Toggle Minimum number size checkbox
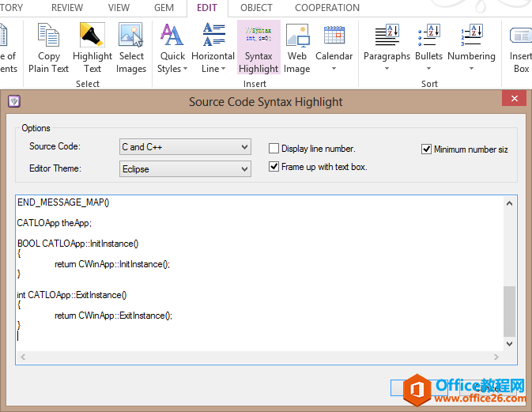Image resolution: width=532 pixels, height=412 pixels. [x=427, y=149]
